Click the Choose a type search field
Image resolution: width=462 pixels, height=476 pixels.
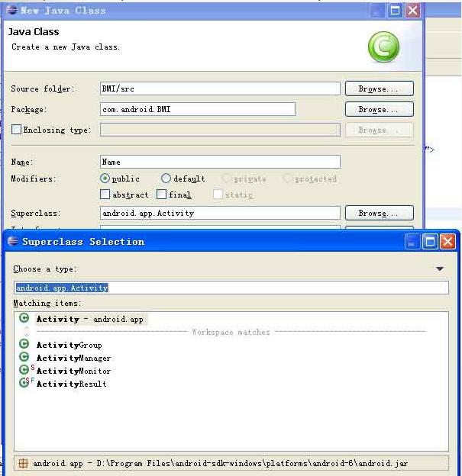231,288
